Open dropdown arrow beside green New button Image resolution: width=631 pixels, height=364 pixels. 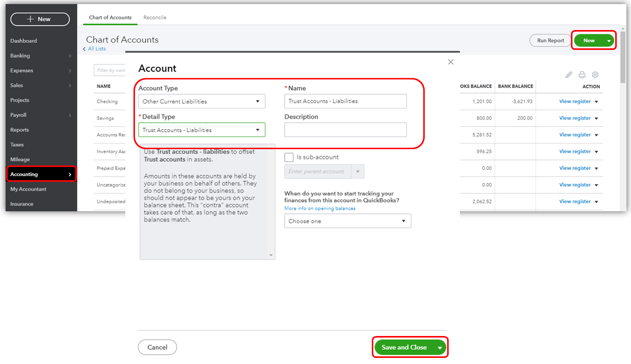point(609,41)
